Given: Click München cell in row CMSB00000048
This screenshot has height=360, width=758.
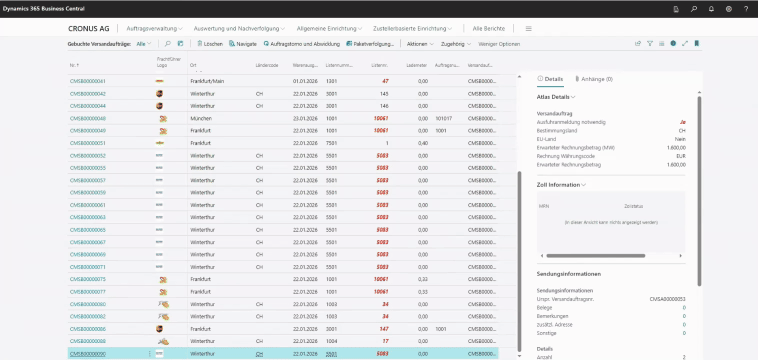Looking at the screenshot, I should [201, 118].
